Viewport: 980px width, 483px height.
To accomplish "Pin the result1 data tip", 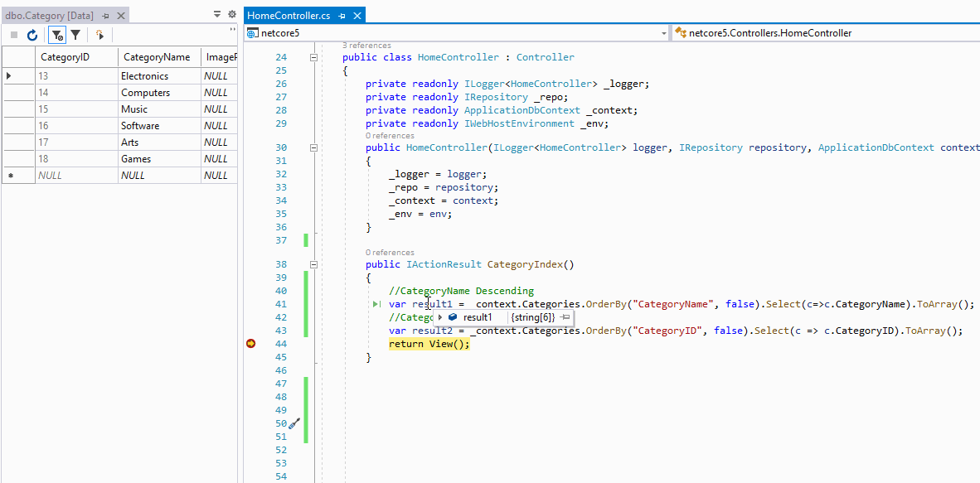I will (x=565, y=317).
